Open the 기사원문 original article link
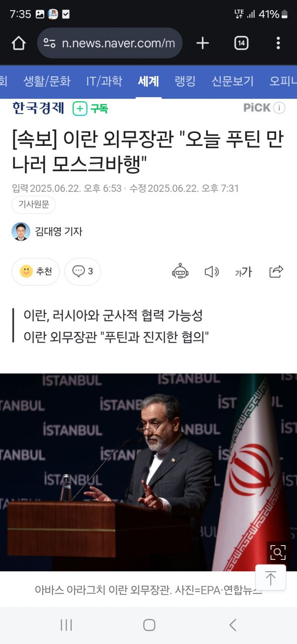The image size is (297, 644). click(34, 205)
